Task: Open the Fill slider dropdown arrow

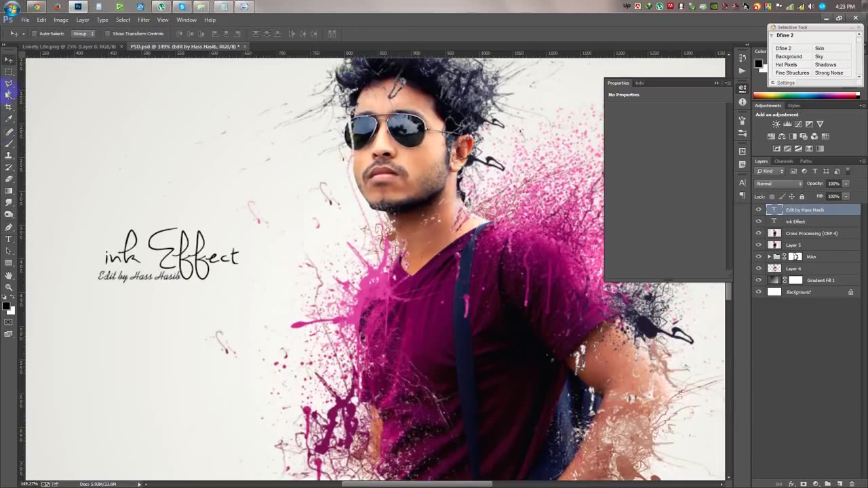Action: click(846, 197)
